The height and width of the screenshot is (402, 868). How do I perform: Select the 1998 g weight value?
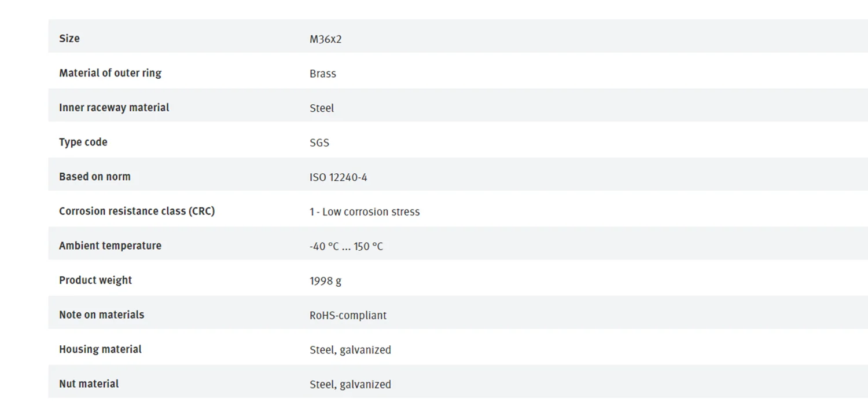(x=325, y=281)
